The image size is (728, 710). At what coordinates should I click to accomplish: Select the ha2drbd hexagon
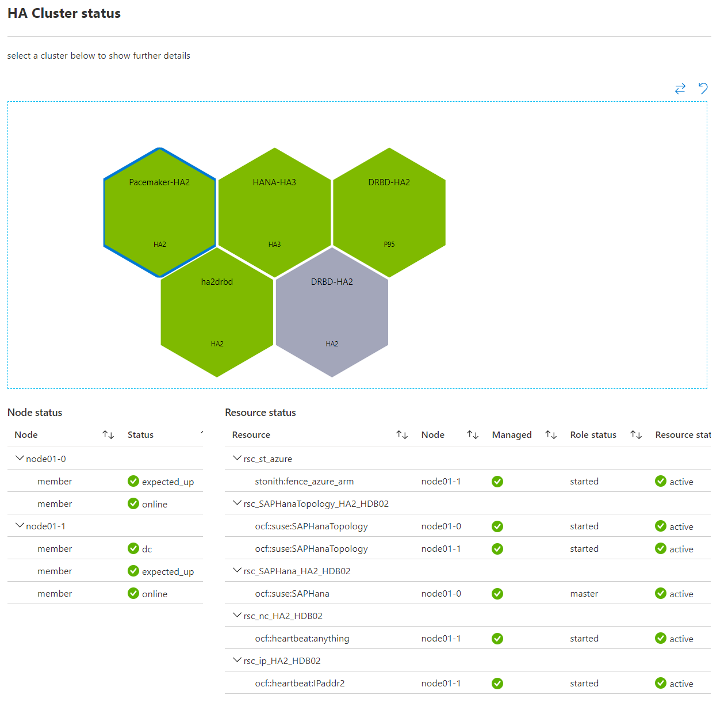[217, 312]
